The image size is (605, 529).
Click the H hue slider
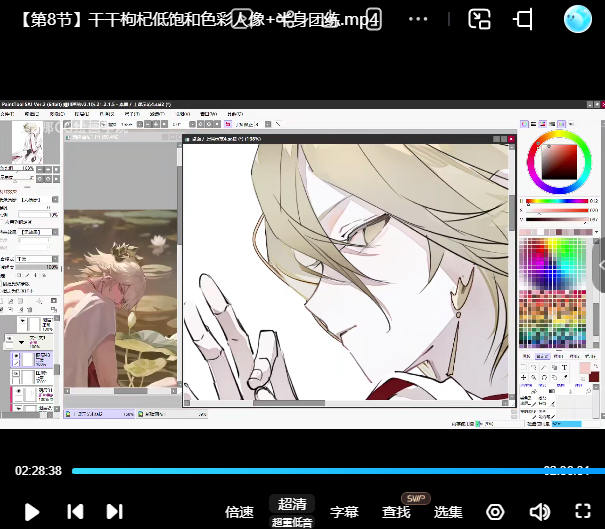tap(557, 201)
